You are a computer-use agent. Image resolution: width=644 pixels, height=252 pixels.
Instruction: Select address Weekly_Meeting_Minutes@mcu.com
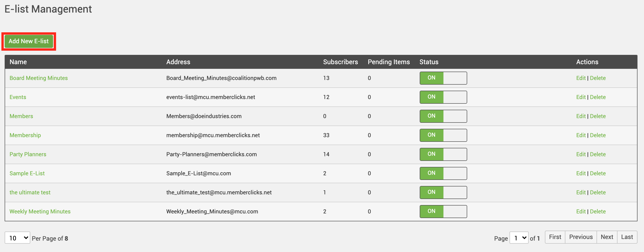pos(212,212)
